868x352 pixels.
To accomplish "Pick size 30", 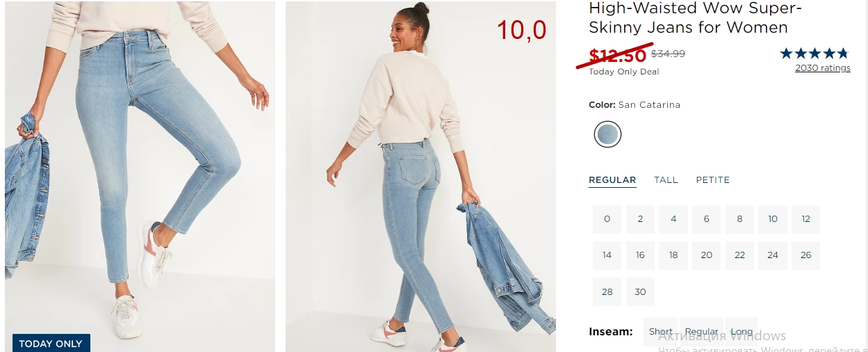I will pyautogui.click(x=640, y=291).
